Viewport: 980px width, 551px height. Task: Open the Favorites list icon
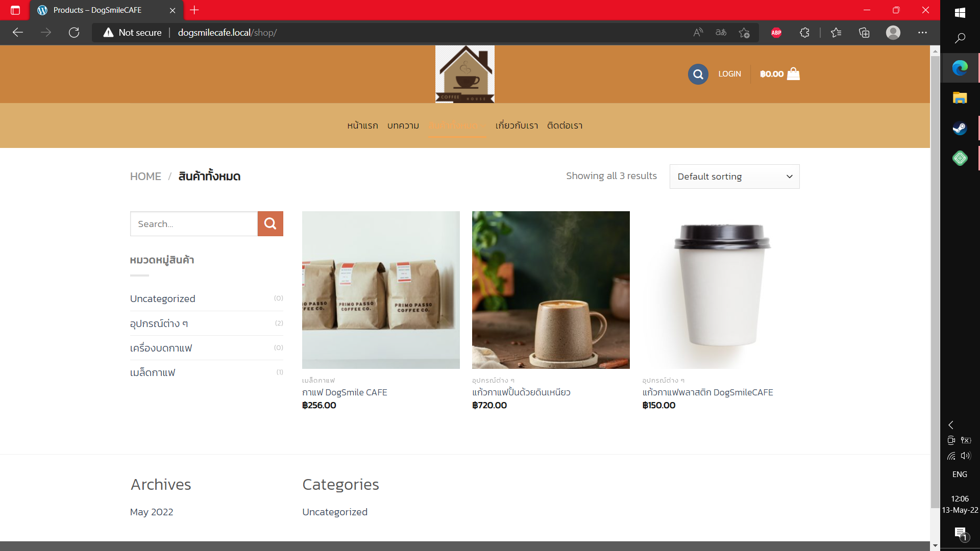[836, 33]
